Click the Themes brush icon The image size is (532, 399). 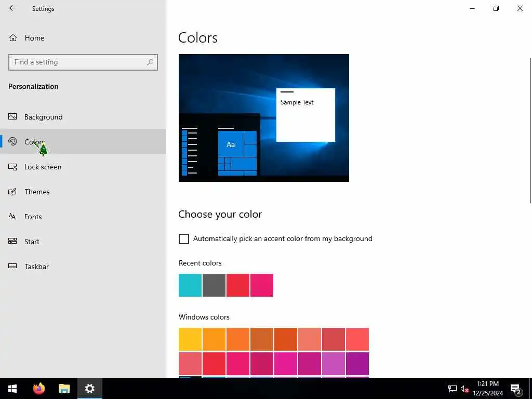12,192
